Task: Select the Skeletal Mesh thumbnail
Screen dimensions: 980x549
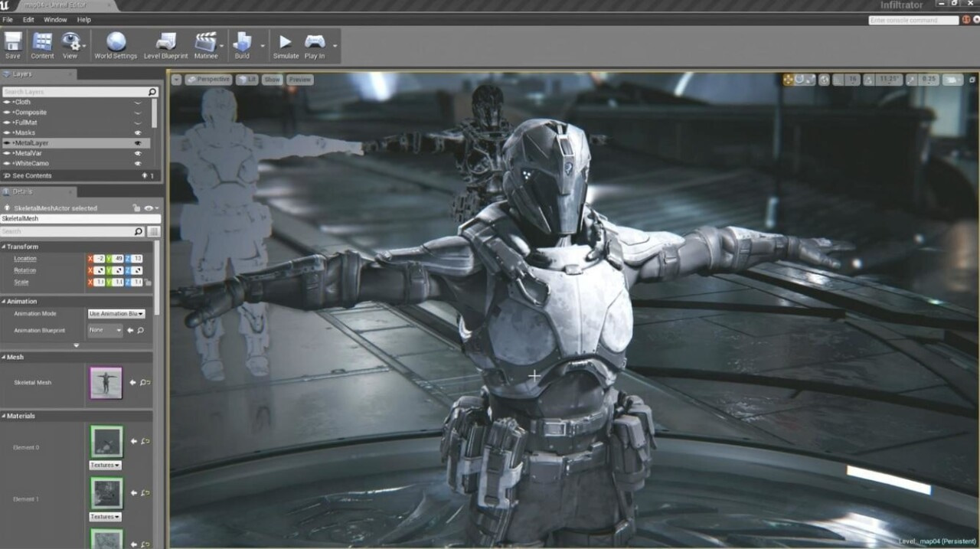Action: pyautogui.click(x=106, y=381)
